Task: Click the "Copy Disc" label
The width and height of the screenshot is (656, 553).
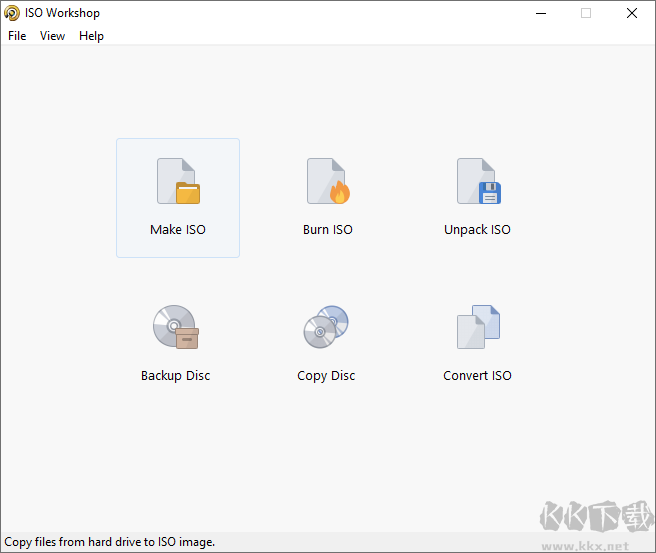Action: pyautogui.click(x=326, y=376)
